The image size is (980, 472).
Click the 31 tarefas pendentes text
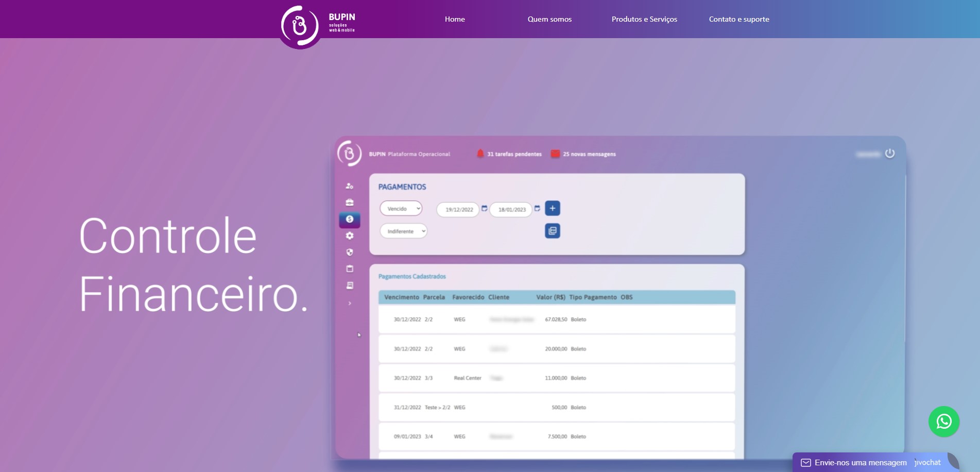click(x=514, y=154)
